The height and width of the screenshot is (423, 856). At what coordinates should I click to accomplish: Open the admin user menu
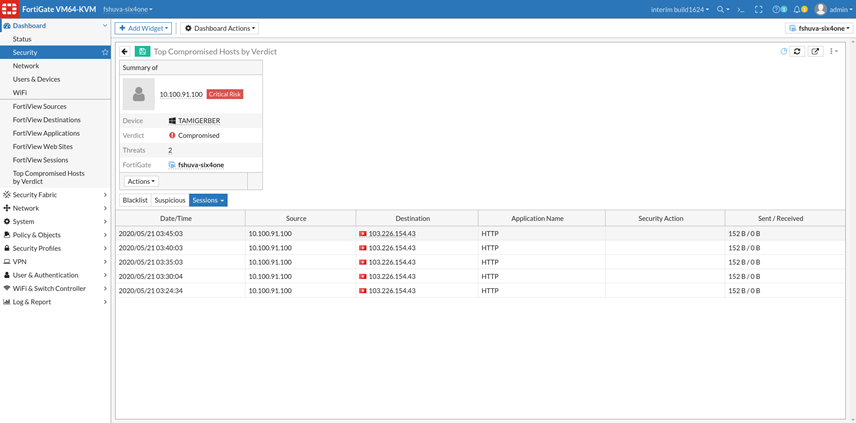832,9
